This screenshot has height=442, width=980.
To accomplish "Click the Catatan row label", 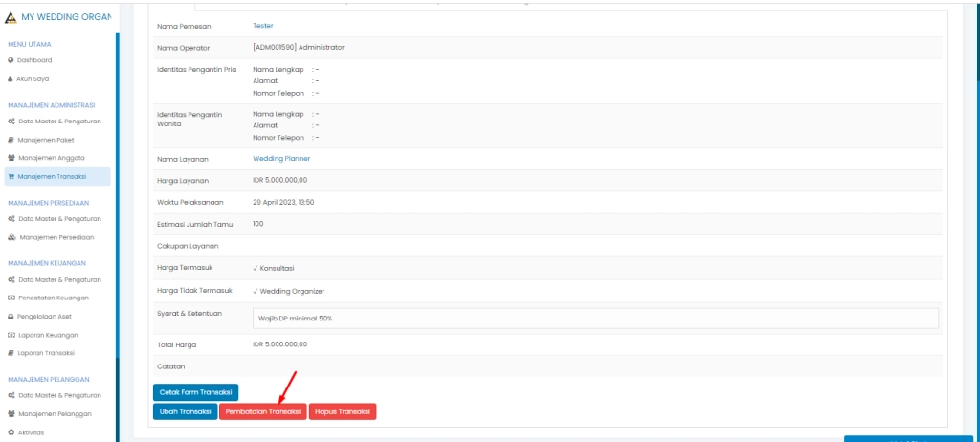I will pos(170,367).
